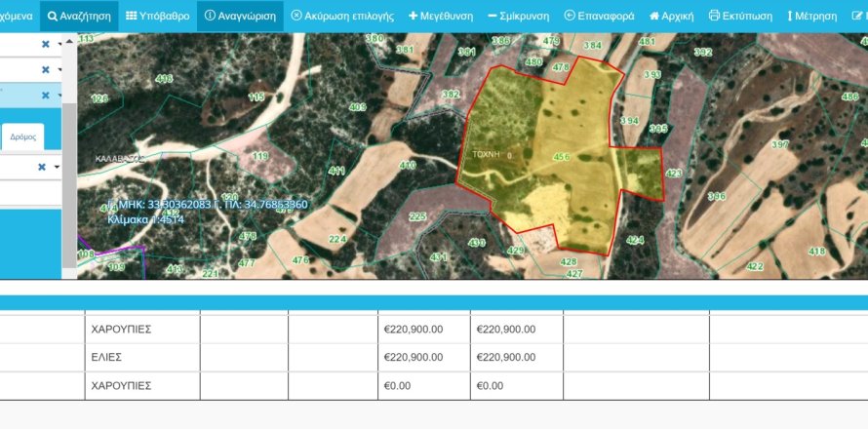Select parcel 431 on the map

pos(439,256)
